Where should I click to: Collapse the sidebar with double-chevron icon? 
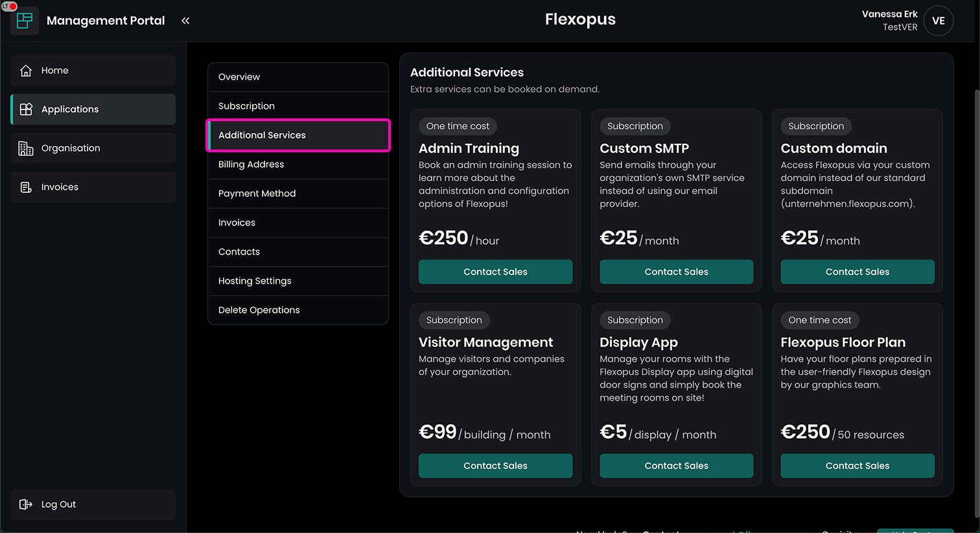tap(185, 21)
